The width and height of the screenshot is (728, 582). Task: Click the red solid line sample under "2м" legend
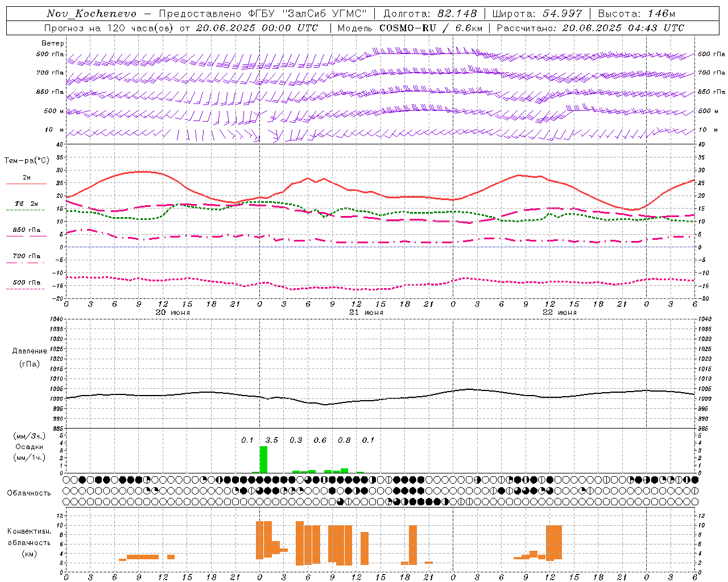point(26,184)
